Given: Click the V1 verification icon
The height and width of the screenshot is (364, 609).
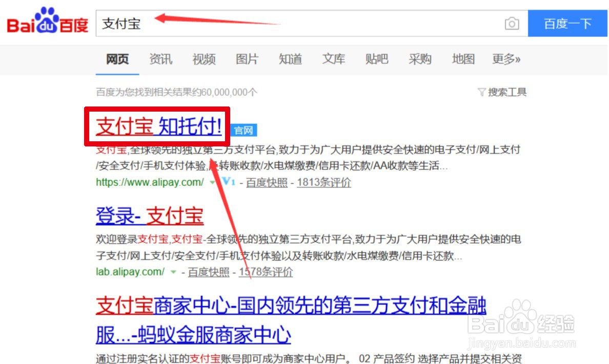Looking at the screenshot, I should [x=229, y=181].
